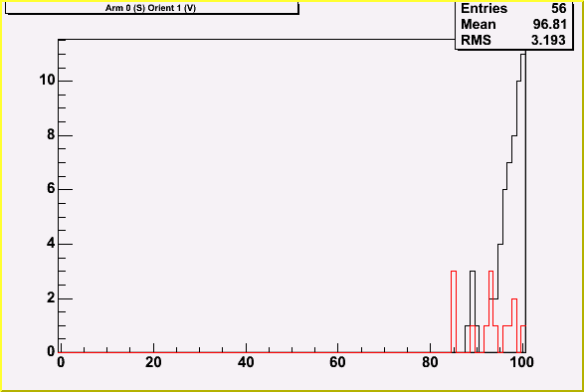584x392 pixels.
Task: Click the y-axis label 6
Action: 52,189
